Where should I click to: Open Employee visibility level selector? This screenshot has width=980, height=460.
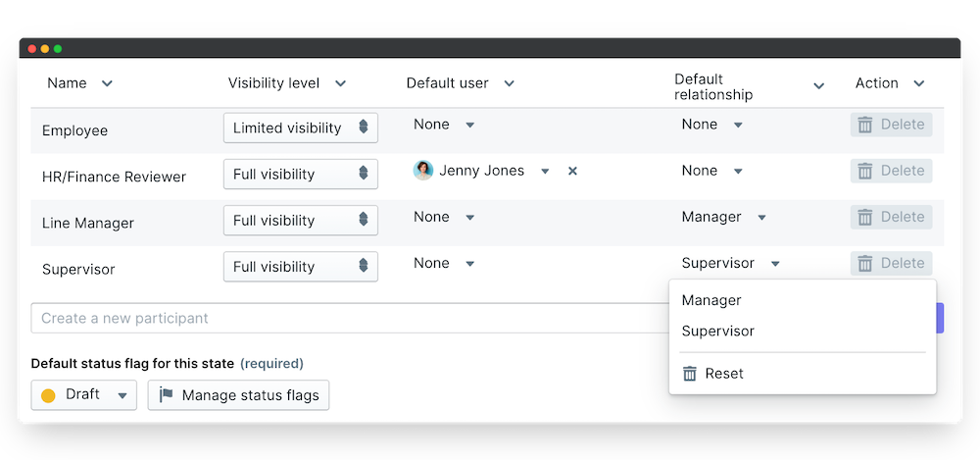click(x=300, y=128)
